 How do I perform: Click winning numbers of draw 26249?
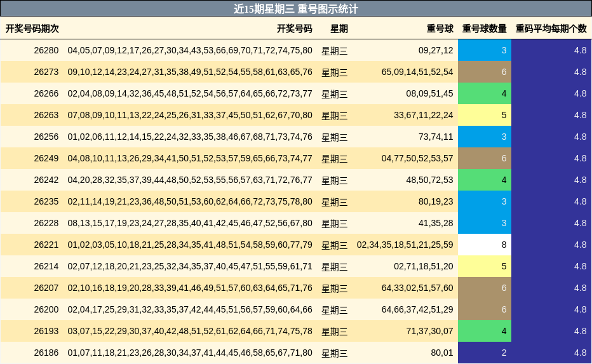190,159
